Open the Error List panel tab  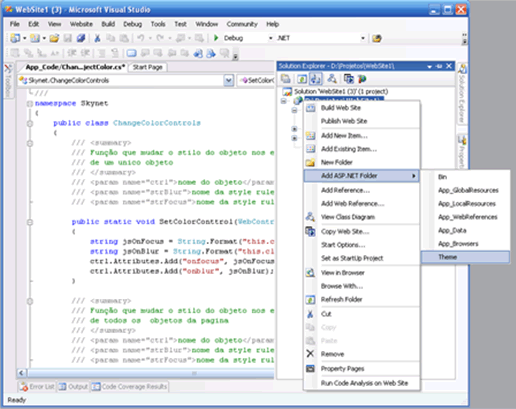pos(37,387)
